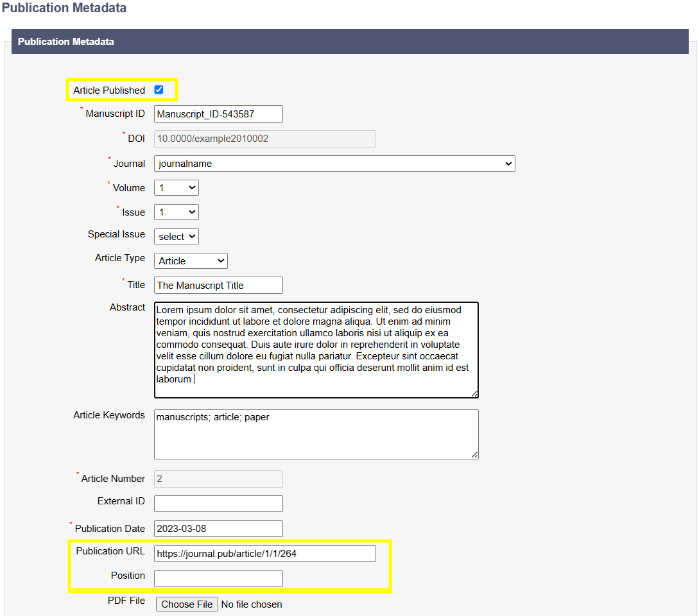Click into the Title text field
The image size is (699, 616).
(x=218, y=285)
